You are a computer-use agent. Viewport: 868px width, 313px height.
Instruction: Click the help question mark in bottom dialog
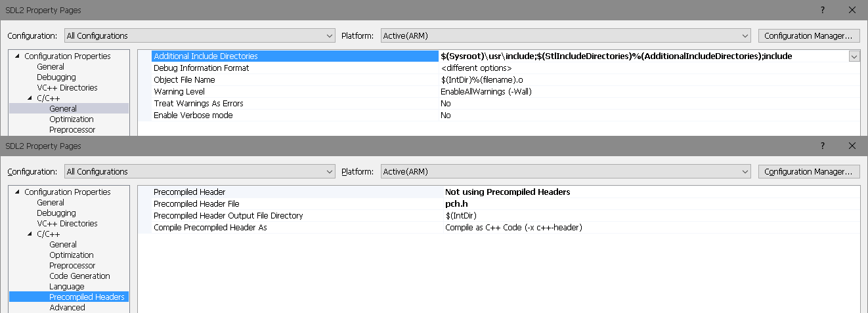(x=822, y=146)
